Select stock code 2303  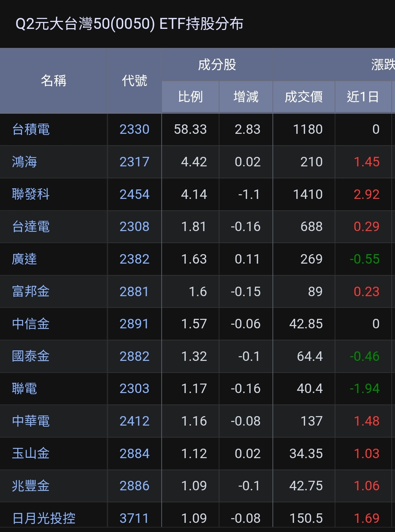tap(134, 388)
